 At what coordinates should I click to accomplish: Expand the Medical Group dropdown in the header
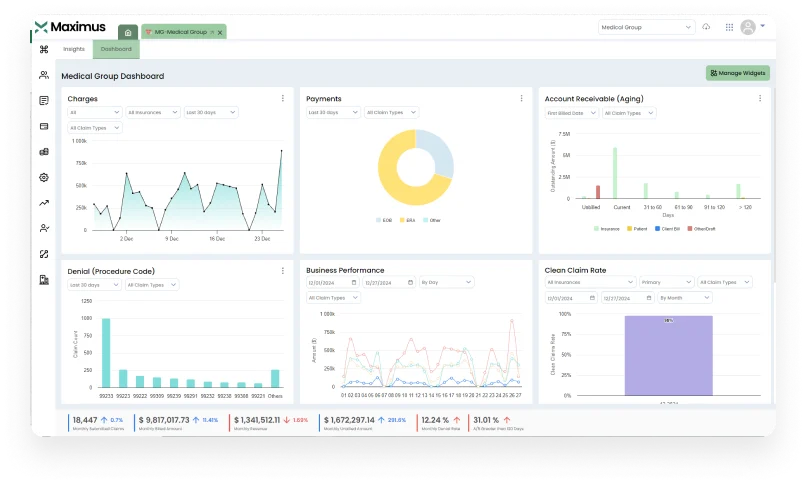click(x=646, y=27)
